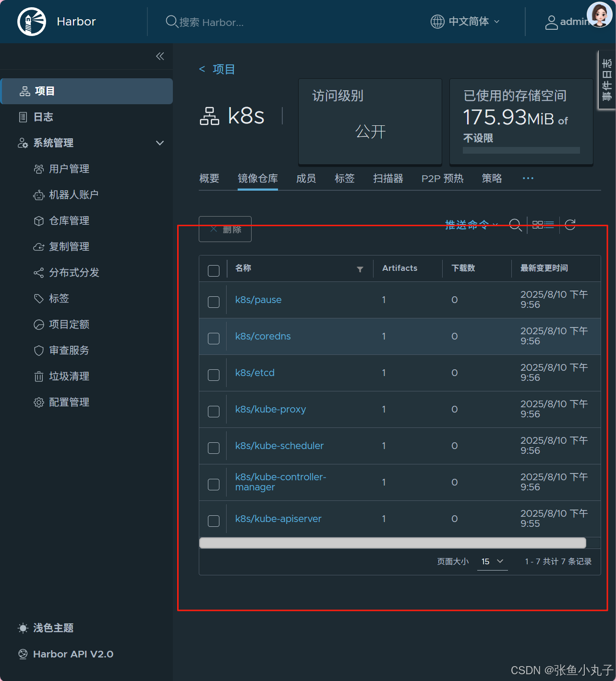Click the 审查服务 shield icon

pos(39,351)
